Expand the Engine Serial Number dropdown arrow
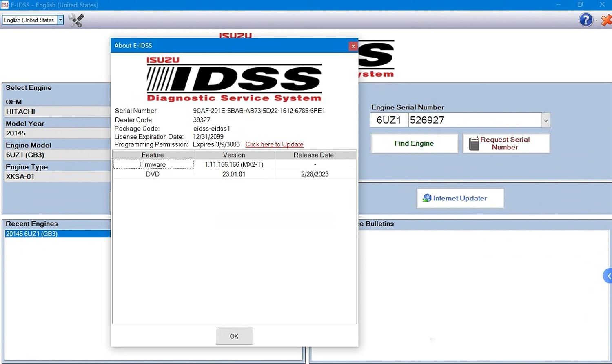This screenshot has width=612, height=364. [x=545, y=120]
